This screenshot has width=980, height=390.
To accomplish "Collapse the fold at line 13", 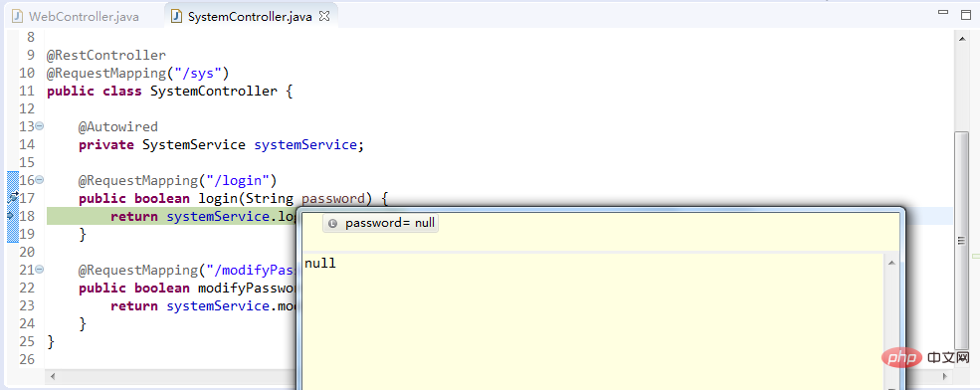I will coord(40,126).
